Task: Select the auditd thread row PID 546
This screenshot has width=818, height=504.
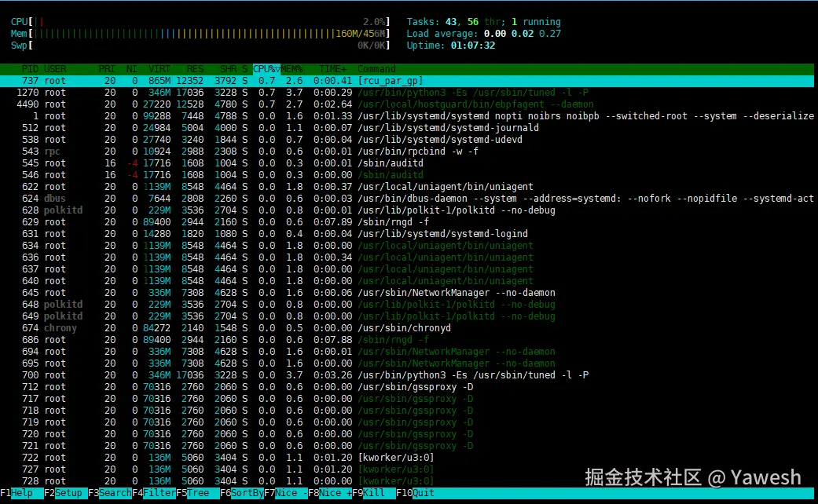Action: click(407, 174)
